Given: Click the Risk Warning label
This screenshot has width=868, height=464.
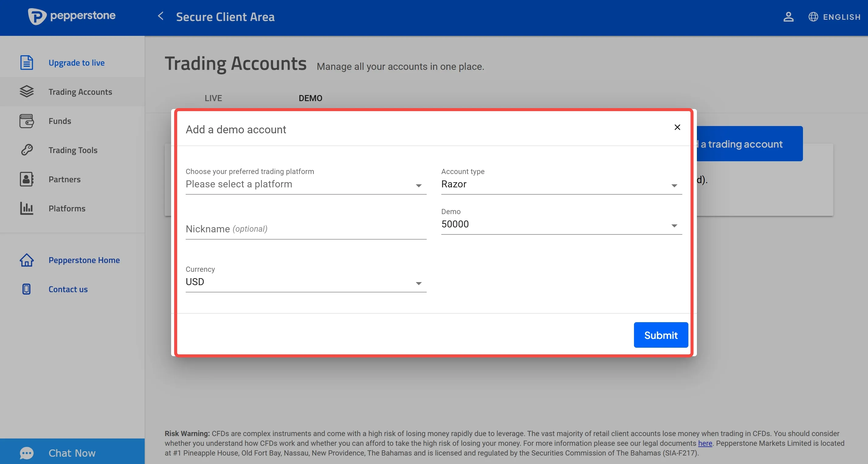Looking at the screenshot, I should coord(187,433).
